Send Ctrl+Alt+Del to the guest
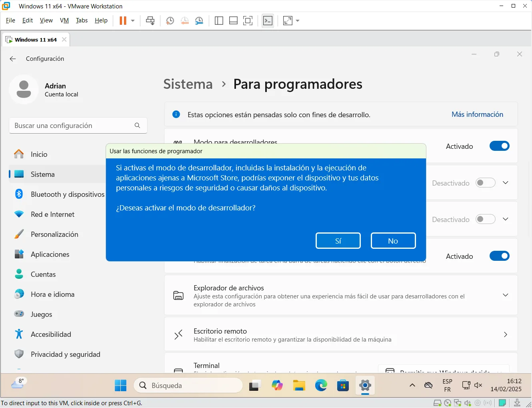Viewport: 532px width, 408px height. tap(150, 20)
